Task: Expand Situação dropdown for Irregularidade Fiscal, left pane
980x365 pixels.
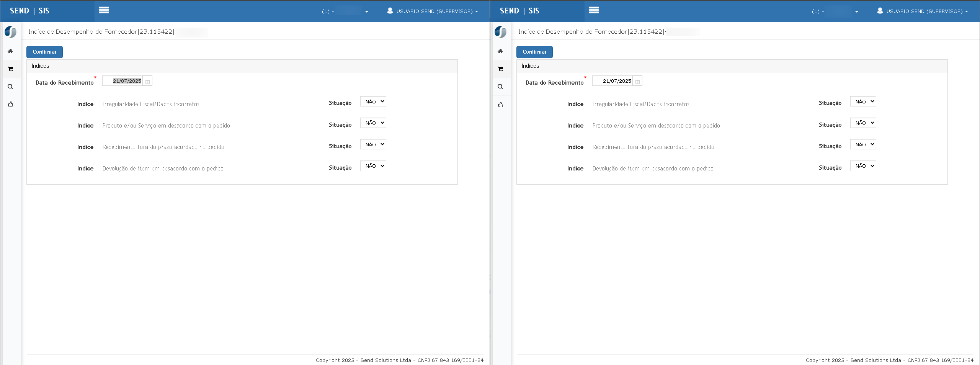Action: pyautogui.click(x=373, y=101)
